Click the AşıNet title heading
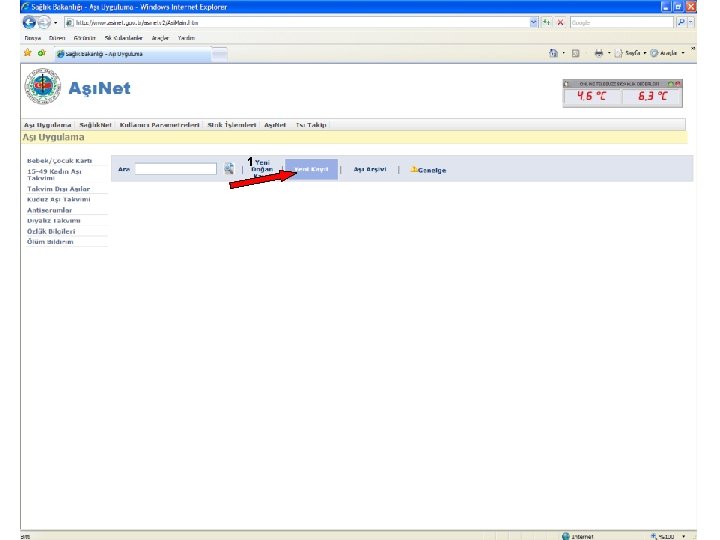Screen dimensions: 720x540 pyautogui.click(x=99, y=88)
